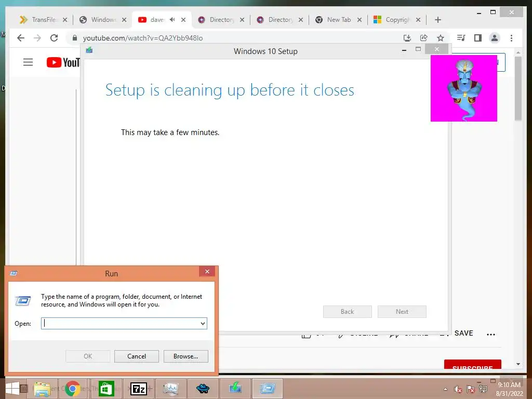Image resolution: width=532 pixels, height=399 pixels.
Task: Click the padlock site info icon
Action: [75, 38]
